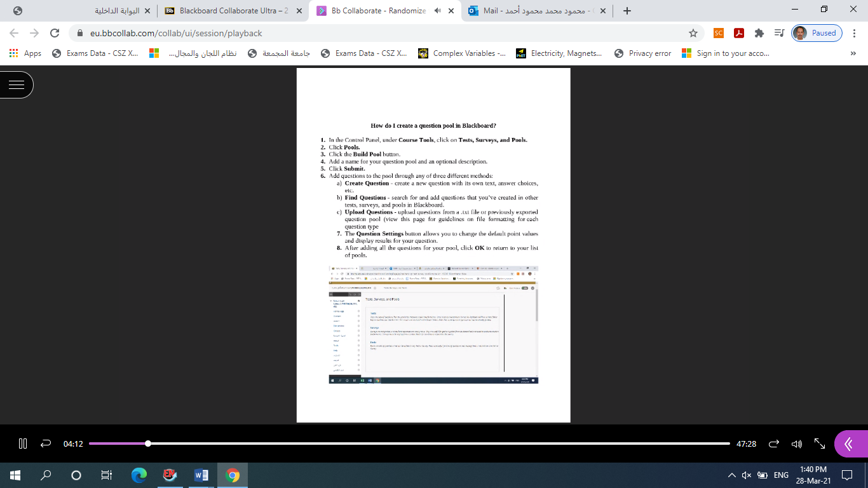Open Windows taskbar search
The width and height of the screenshot is (868, 488).
(x=46, y=475)
